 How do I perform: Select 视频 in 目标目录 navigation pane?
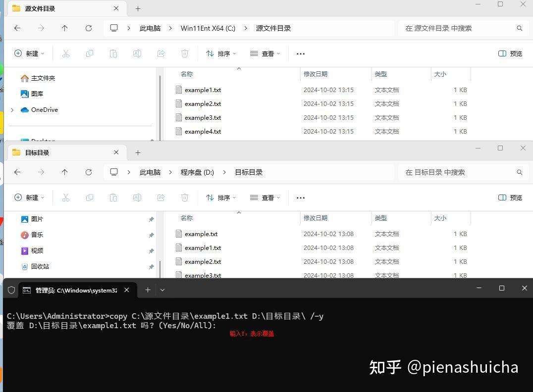(x=32, y=250)
